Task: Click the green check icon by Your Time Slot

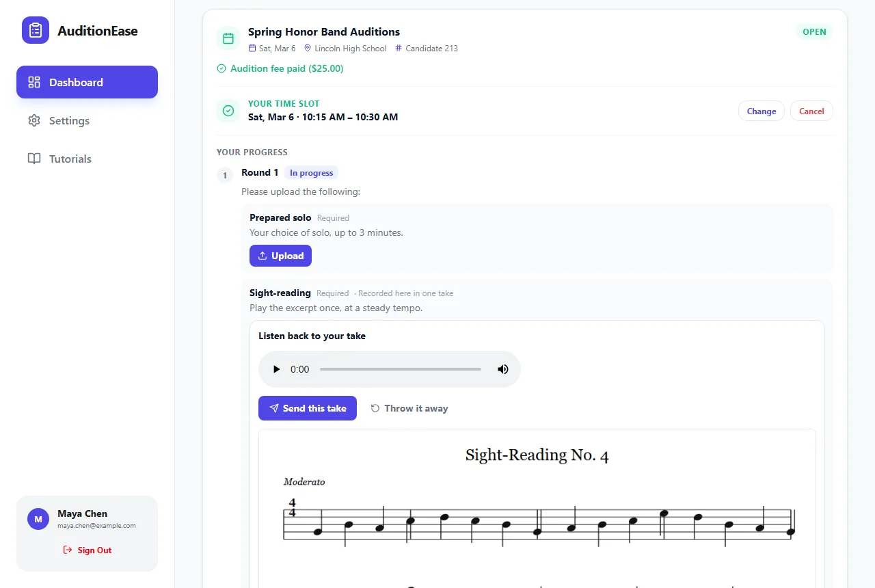Action: pos(228,111)
